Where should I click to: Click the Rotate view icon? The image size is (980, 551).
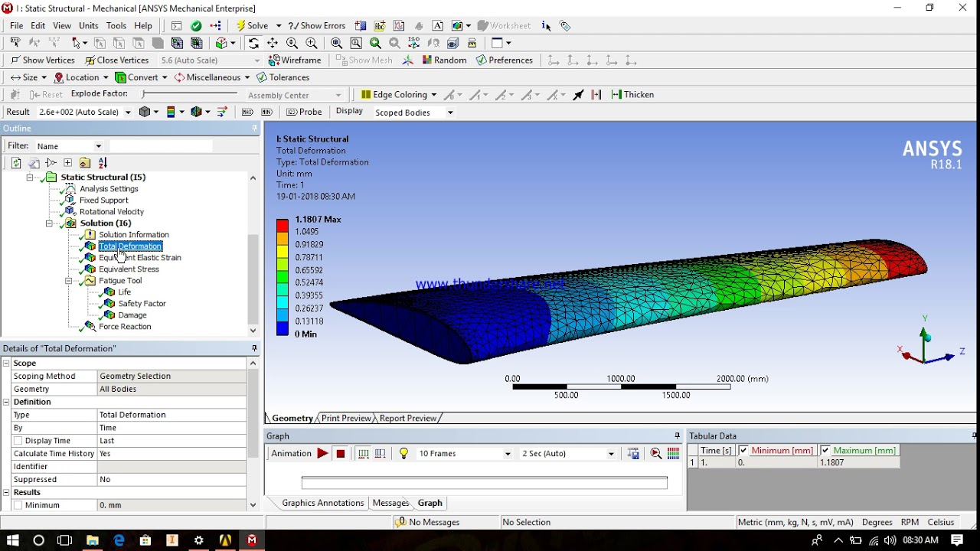[253, 43]
